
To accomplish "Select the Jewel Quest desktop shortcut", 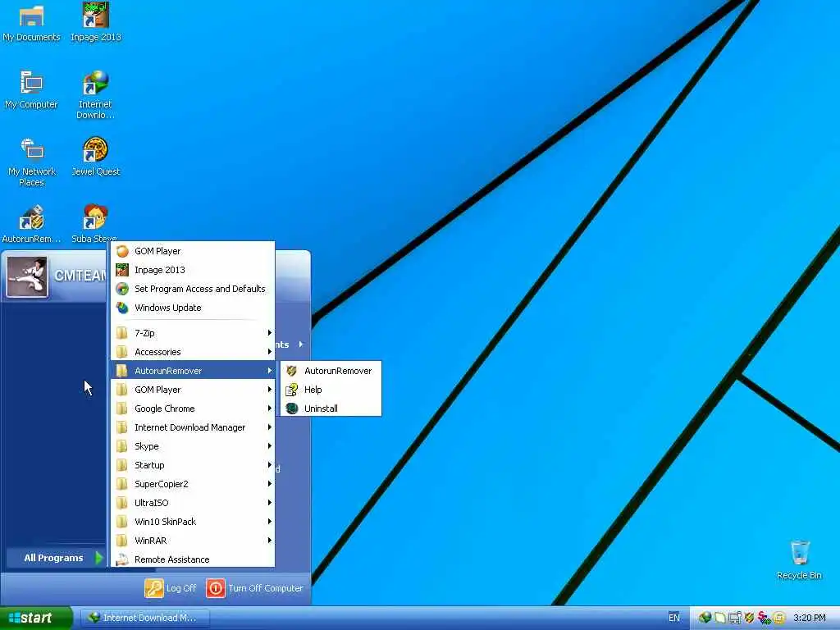I will 95,157.
